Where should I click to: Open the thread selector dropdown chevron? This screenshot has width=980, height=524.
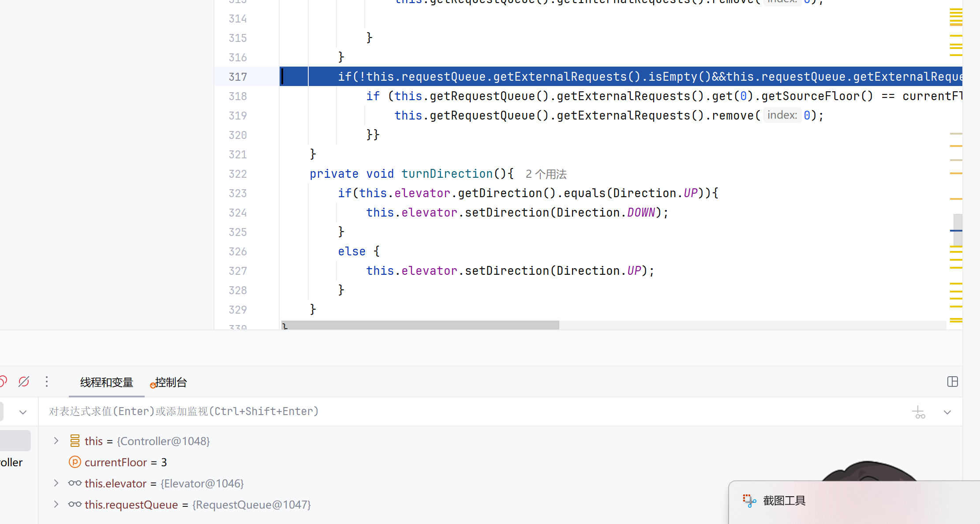[x=23, y=412]
